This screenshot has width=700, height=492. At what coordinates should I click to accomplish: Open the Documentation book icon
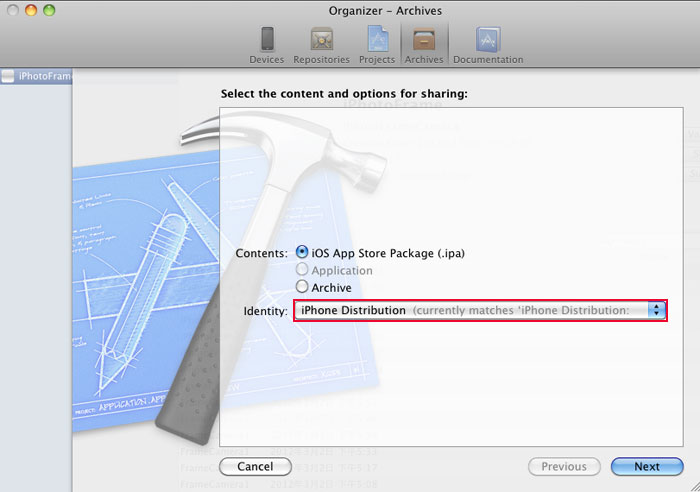488,39
